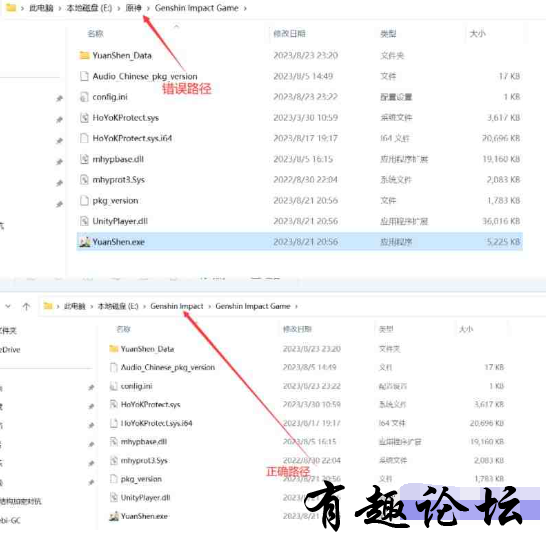546x540 pixels.
Task: Click YuanShen_Data folder icon in the upper window
Action: [x=84, y=55]
